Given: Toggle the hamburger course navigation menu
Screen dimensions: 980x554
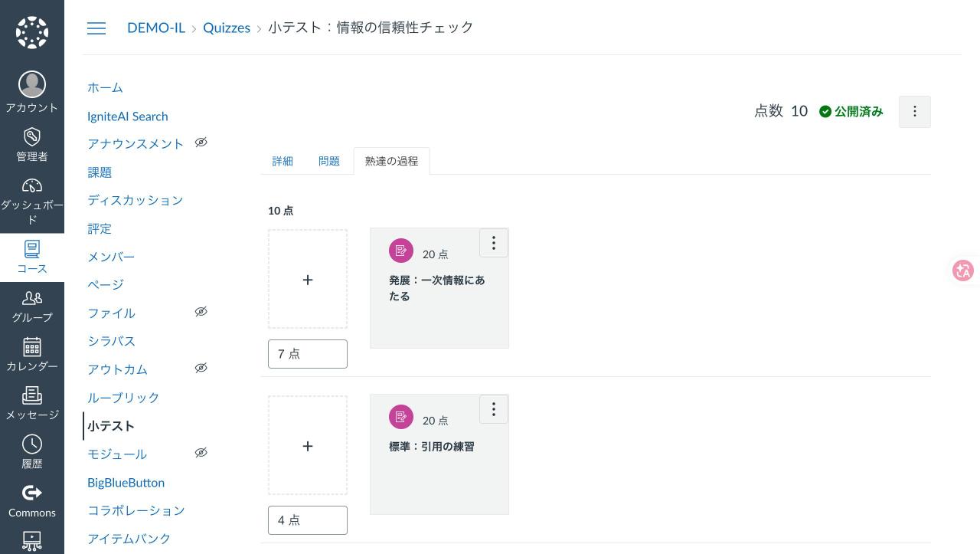Looking at the screenshot, I should click(x=96, y=28).
